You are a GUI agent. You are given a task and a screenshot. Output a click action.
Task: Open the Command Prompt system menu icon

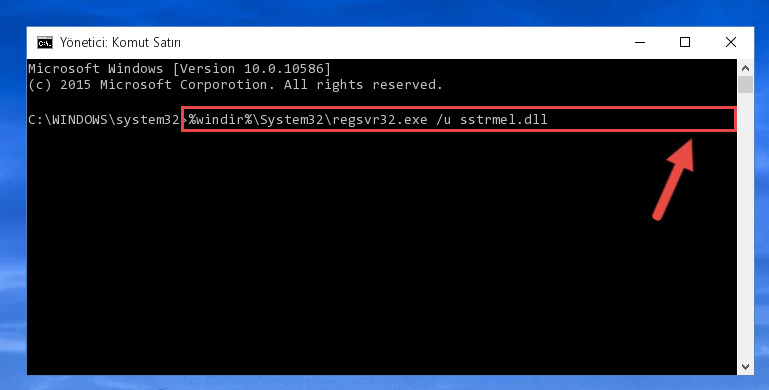coord(45,43)
